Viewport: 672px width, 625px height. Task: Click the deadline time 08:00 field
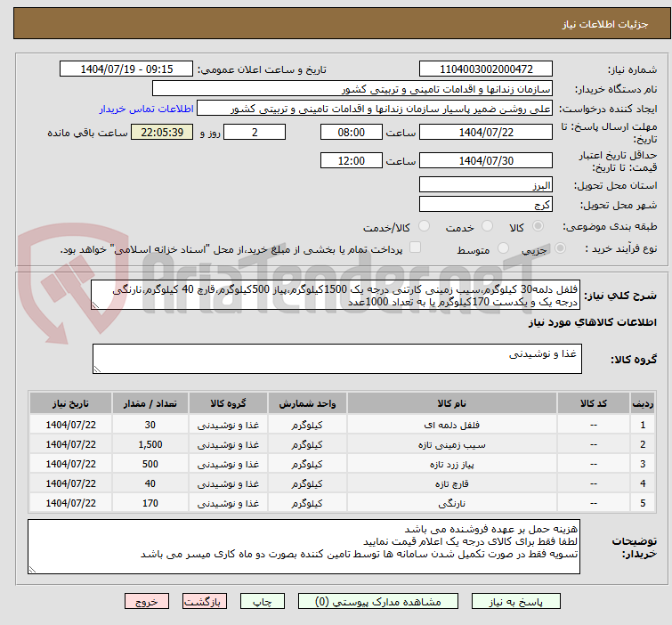pyautogui.click(x=351, y=132)
